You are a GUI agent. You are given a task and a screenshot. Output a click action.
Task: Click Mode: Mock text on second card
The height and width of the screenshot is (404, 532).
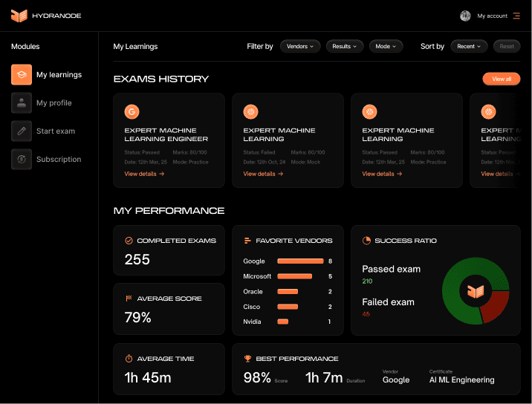coord(305,162)
